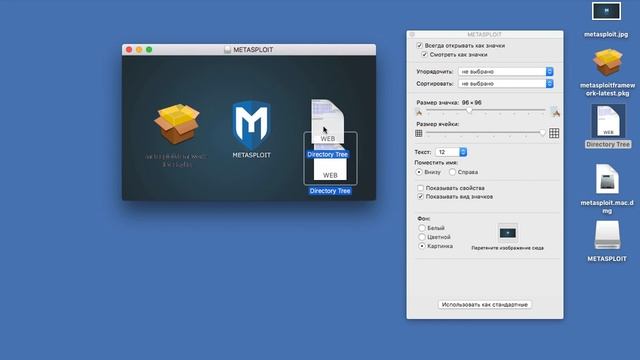
Task: Minimize the METASPLOIT Finder window
Action: point(139,49)
